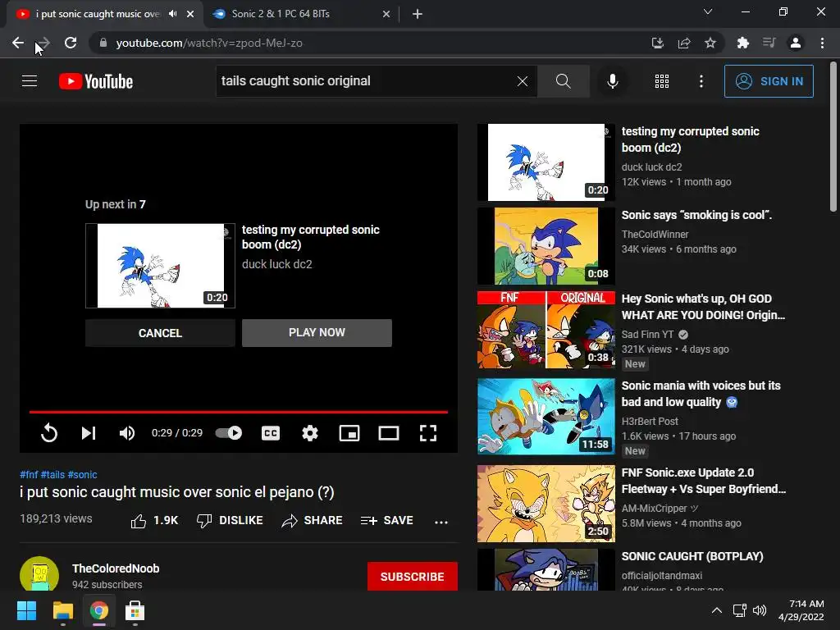
Task: Close the Sonic 2 & 1 PC tab
Action: pyautogui.click(x=386, y=14)
